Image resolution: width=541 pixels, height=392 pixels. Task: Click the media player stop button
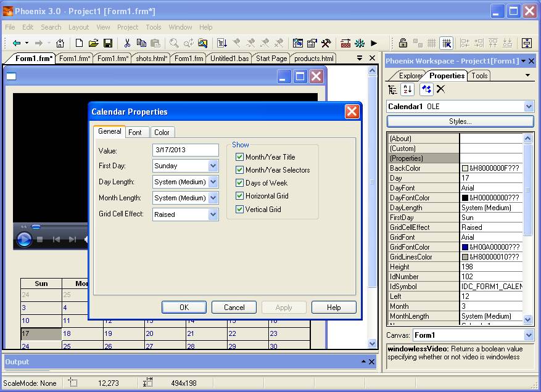tap(40, 239)
